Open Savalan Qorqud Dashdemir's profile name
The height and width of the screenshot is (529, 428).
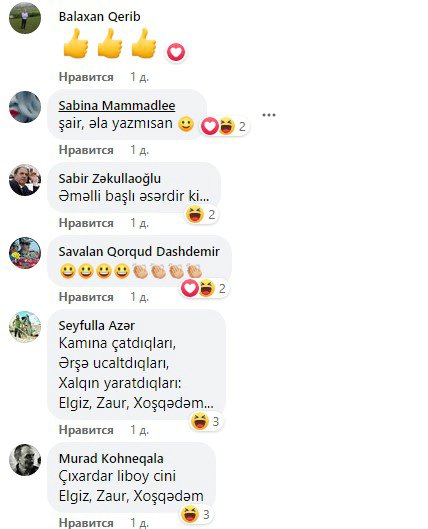pos(139,252)
